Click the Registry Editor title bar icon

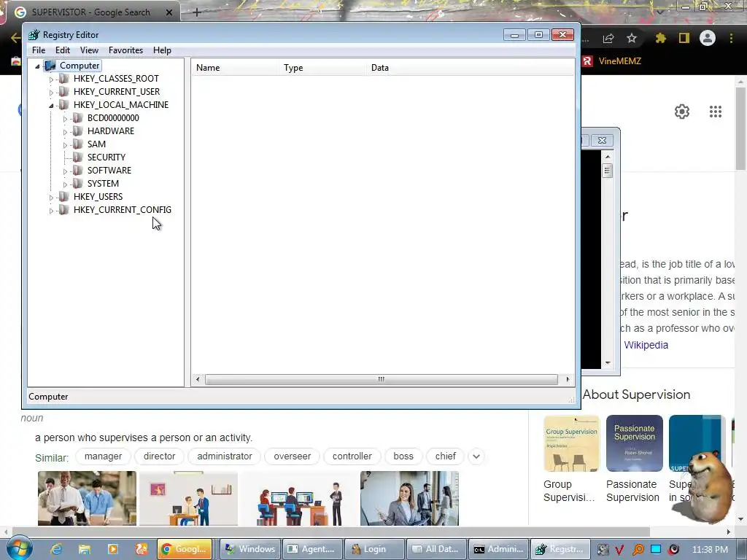[x=34, y=35]
